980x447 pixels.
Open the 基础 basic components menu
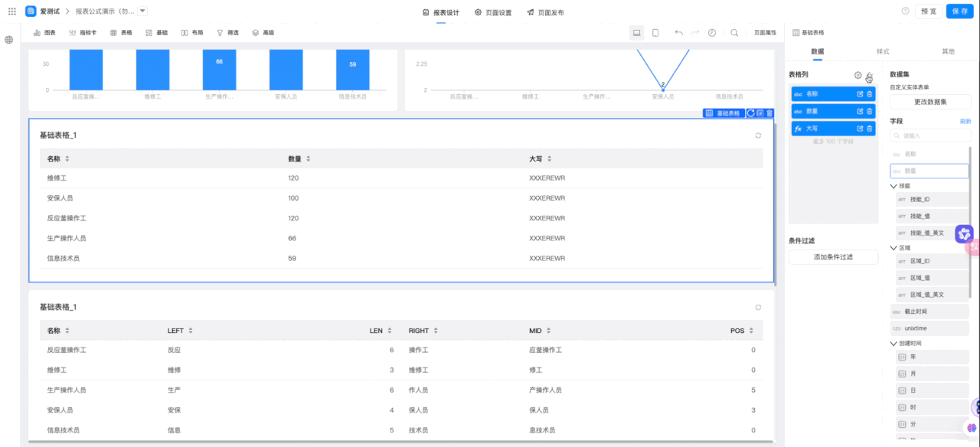click(x=156, y=33)
